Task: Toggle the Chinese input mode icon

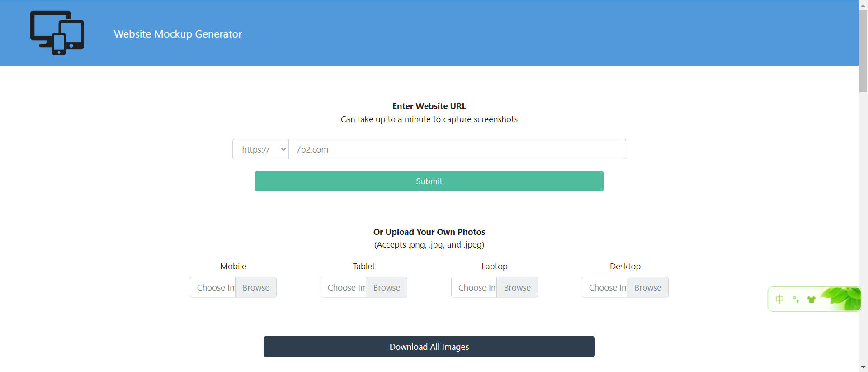Action: pyautogui.click(x=780, y=299)
